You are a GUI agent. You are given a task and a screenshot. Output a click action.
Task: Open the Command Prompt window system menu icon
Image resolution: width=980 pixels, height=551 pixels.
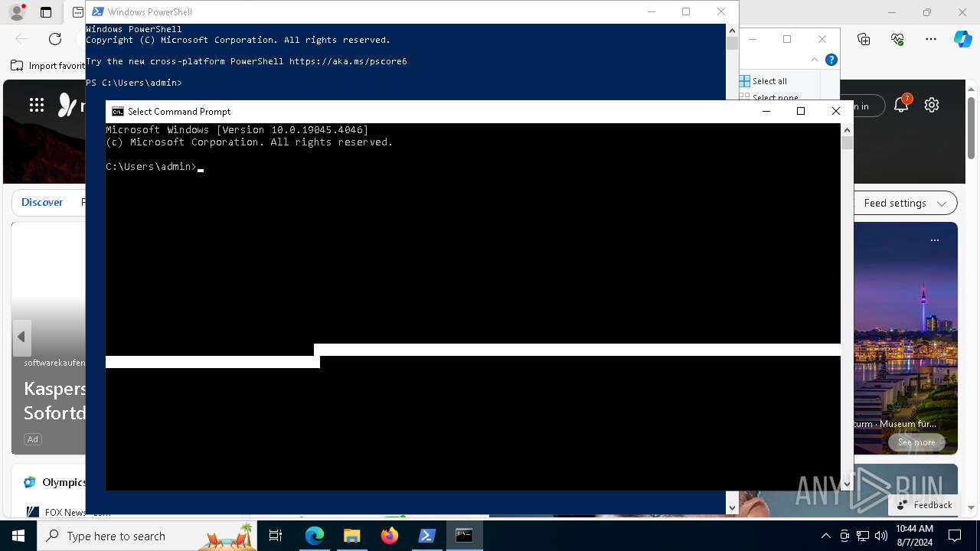pos(117,112)
